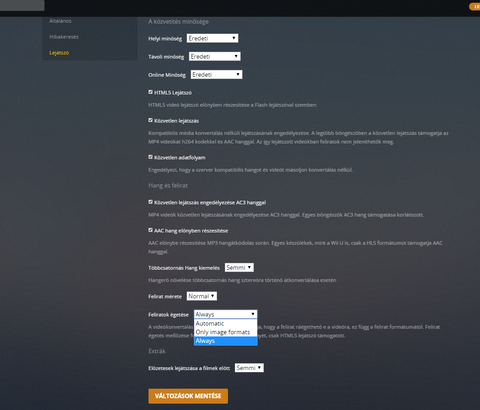
Task: Click the A közvetítés minősége heading
Action: pos(178,22)
